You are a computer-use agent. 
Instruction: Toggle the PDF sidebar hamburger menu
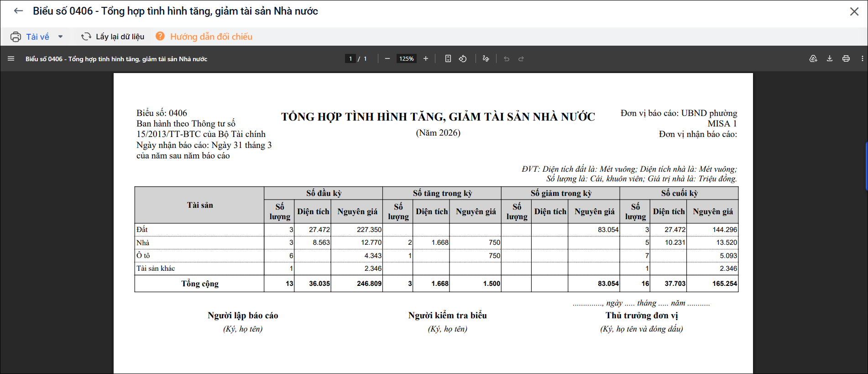coord(11,58)
